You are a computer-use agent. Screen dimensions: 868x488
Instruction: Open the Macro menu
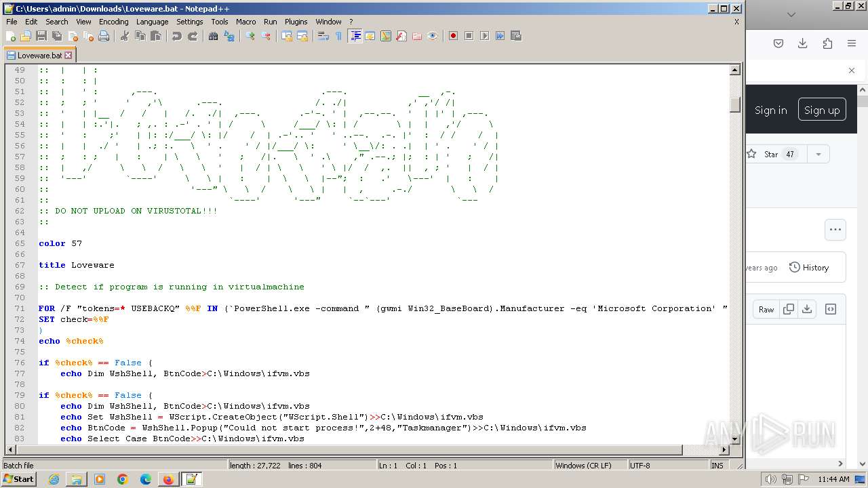[x=245, y=22]
